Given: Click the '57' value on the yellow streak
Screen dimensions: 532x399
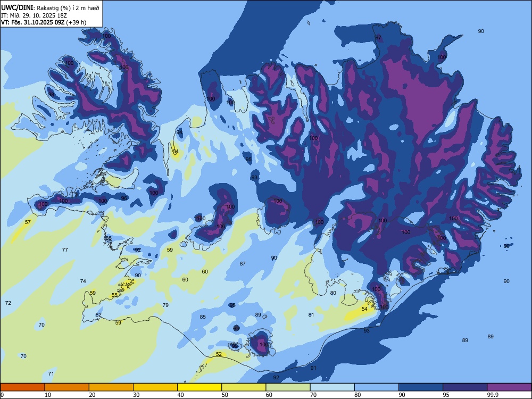Looking at the screenshot, I should (x=28, y=222).
